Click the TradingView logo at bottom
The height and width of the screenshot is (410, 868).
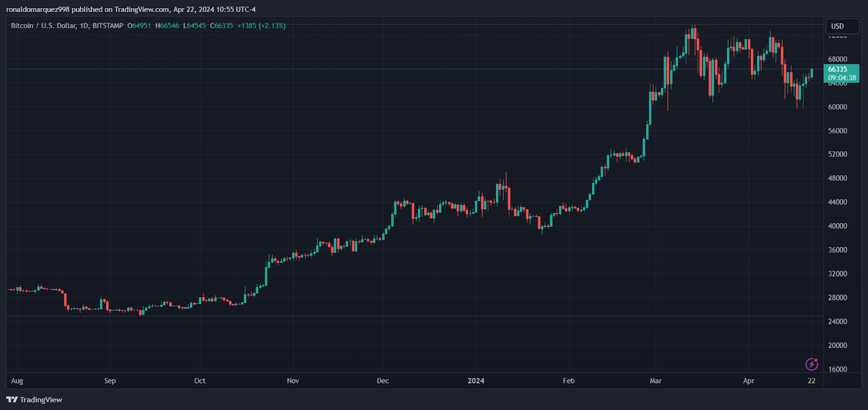[34, 400]
